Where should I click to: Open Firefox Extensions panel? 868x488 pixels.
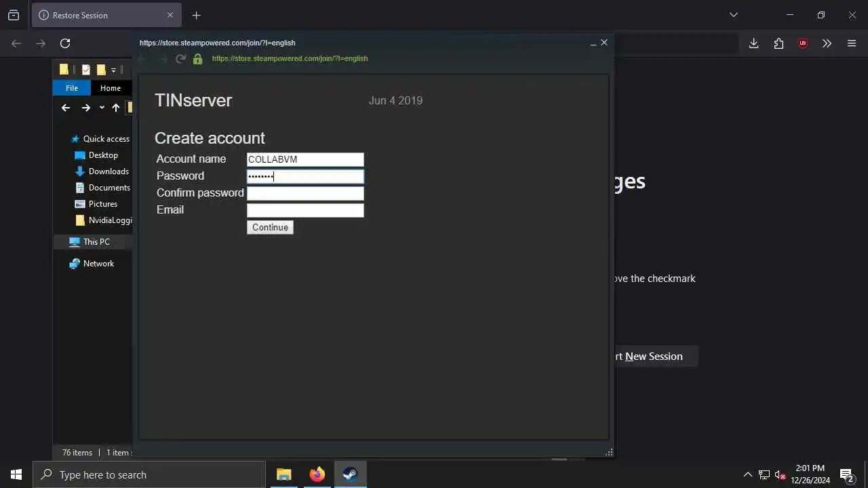pos(778,43)
